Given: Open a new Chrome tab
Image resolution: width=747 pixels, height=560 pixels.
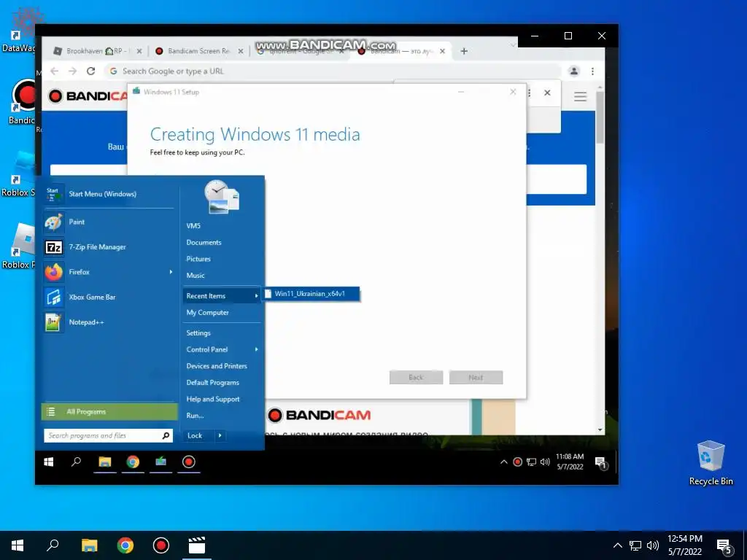Looking at the screenshot, I should (x=464, y=51).
